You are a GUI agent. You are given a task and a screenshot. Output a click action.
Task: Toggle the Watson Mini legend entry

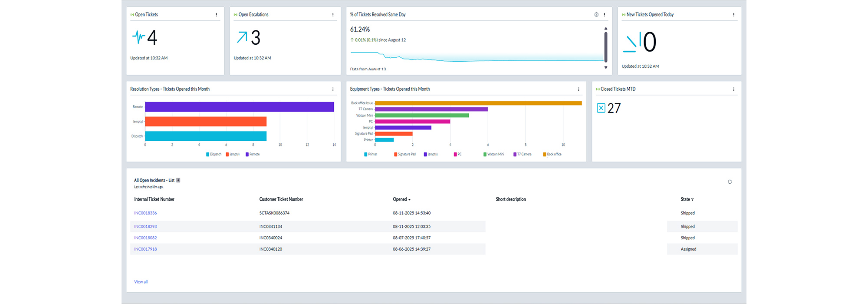coord(493,154)
